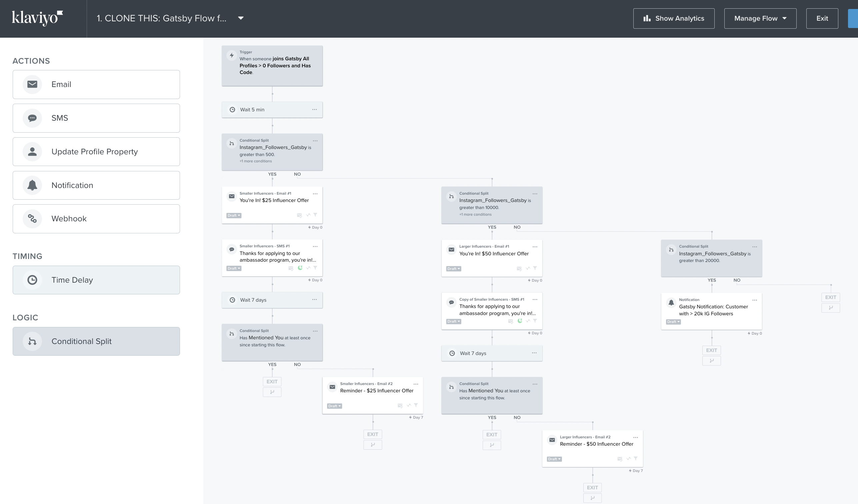Click the Klaviyo logo
Screen dimensions: 858x504
[37, 18]
